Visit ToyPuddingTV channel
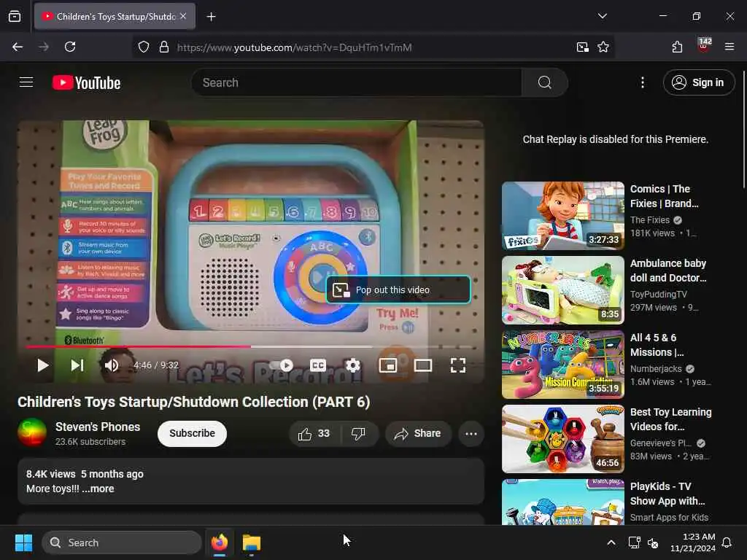 tap(659, 295)
